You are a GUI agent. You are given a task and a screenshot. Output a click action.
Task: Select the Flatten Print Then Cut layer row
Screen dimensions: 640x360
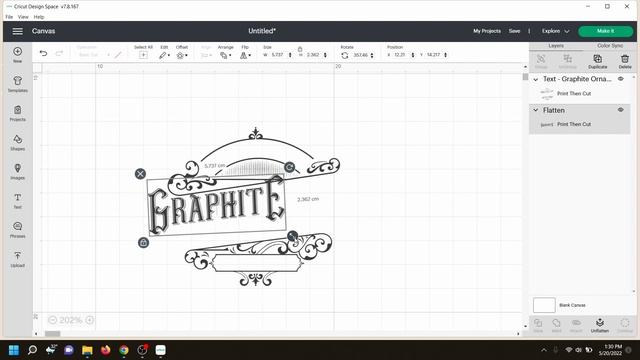tap(580, 124)
